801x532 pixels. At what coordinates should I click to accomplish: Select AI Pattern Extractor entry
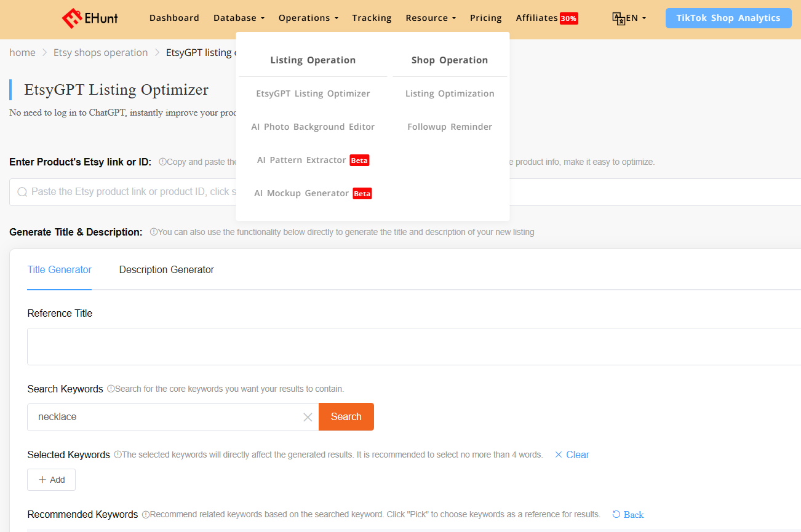301,160
